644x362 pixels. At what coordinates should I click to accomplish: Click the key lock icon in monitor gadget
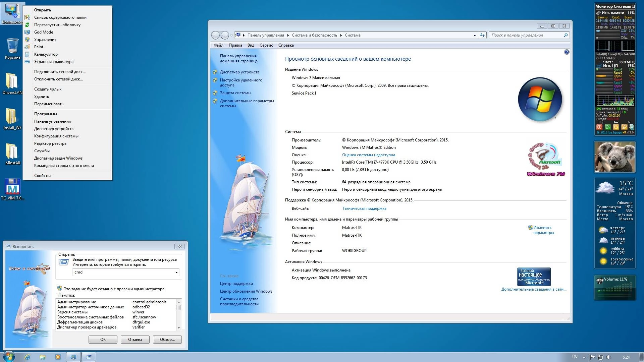(624, 127)
